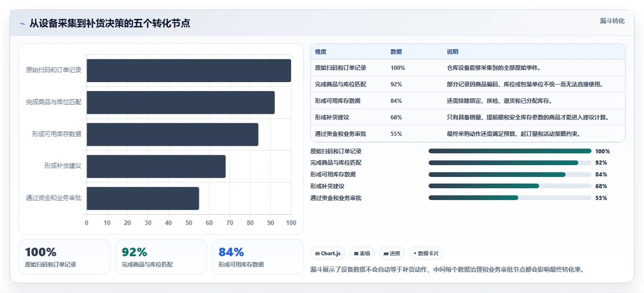Click the 通过资金和业务审批 chart bar at 55
The width and height of the screenshot is (644, 293).
pos(143,198)
